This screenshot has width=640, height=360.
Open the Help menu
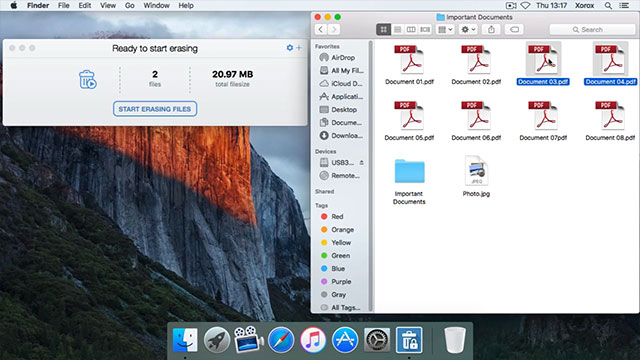pyautogui.click(x=186, y=5)
